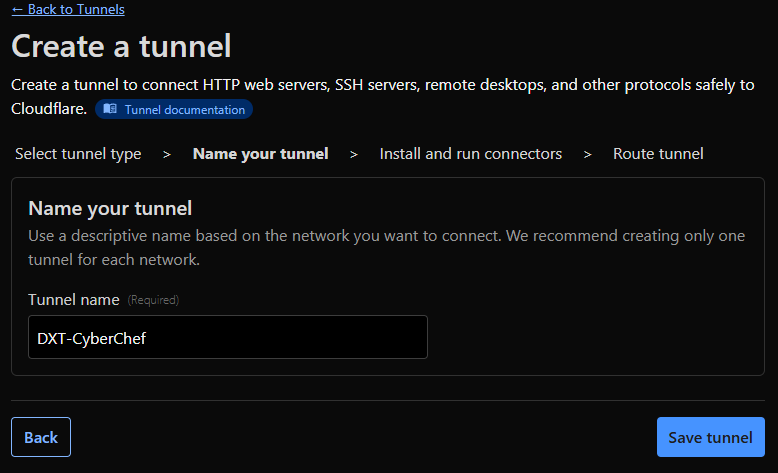
Task: Click the Create a tunnel page heading
Action: 121,46
